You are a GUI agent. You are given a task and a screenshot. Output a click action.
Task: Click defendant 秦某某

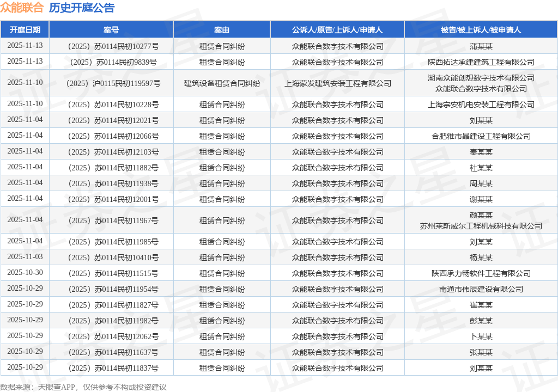pos(481,152)
